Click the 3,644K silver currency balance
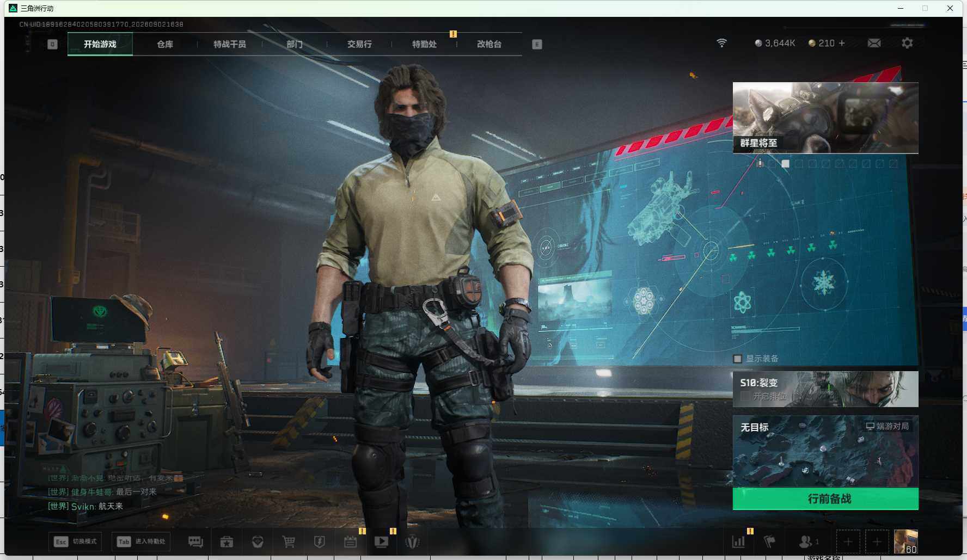 775,43
